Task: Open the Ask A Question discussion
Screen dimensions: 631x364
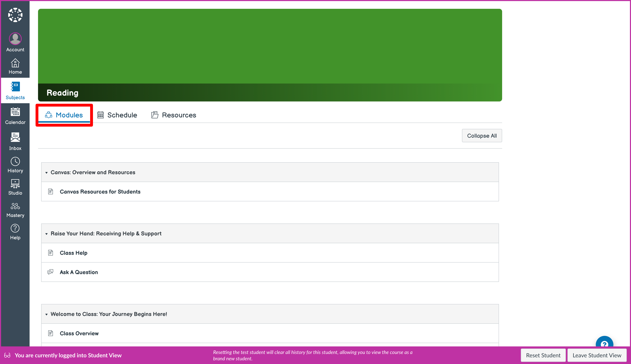Action: pyautogui.click(x=79, y=272)
